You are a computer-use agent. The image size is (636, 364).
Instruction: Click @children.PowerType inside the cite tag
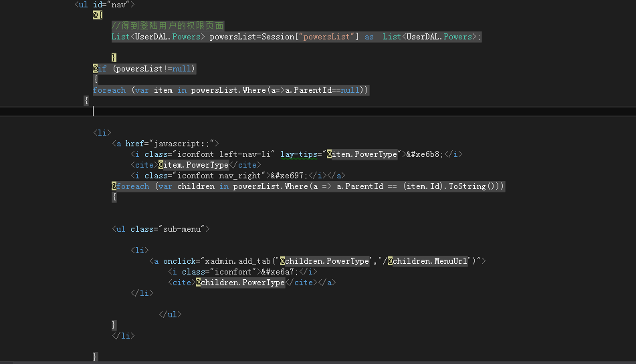coord(240,283)
